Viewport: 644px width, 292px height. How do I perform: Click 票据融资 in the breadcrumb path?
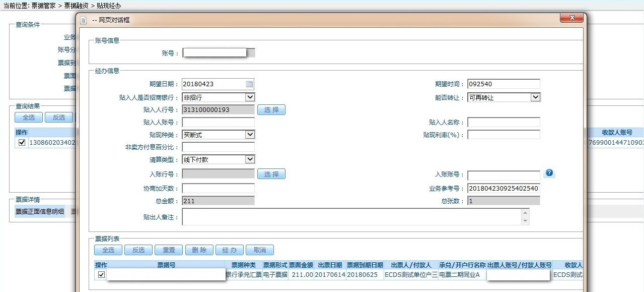(x=76, y=6)
